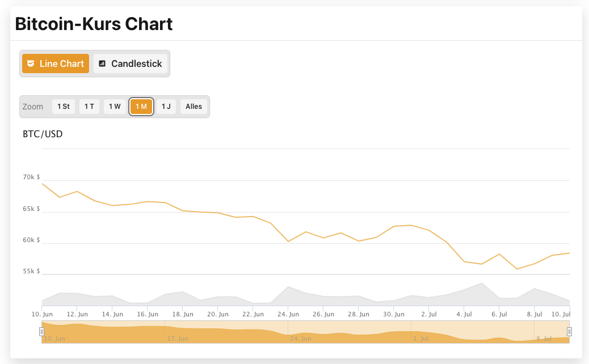The height and width of the screenshot is (364, 589).
Task: Click the Zoom label in the toolbar
Action: (x=33, y=107)
